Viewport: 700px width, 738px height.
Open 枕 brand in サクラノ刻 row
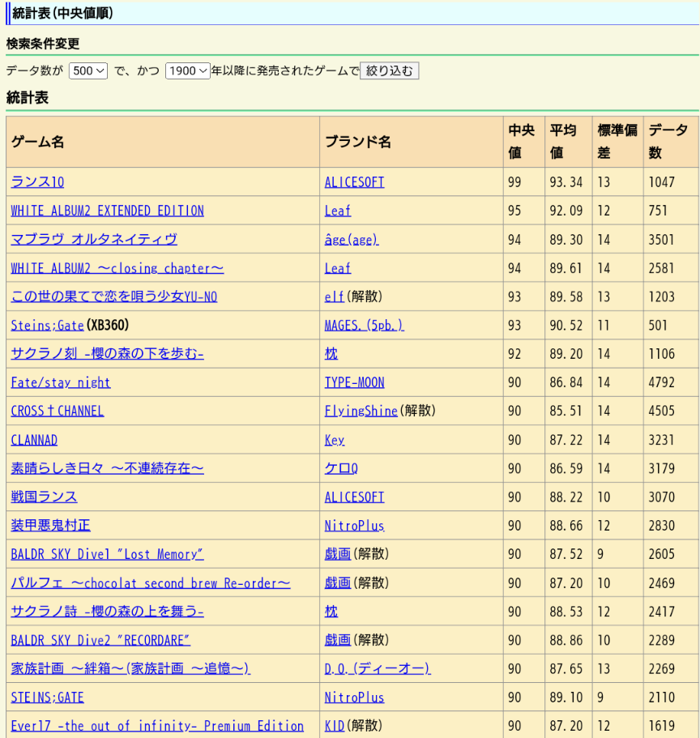coord(331,354)
